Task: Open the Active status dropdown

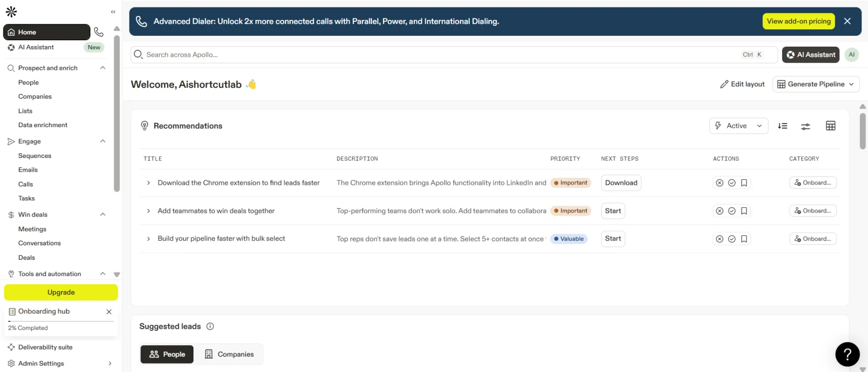Action: click(x=738, y=126)
